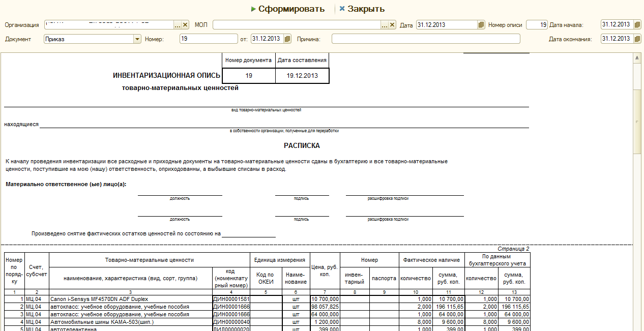Click the 'Номер документа' header cell
This screenshot has height=331, width=644.
[x=249, y=60]
